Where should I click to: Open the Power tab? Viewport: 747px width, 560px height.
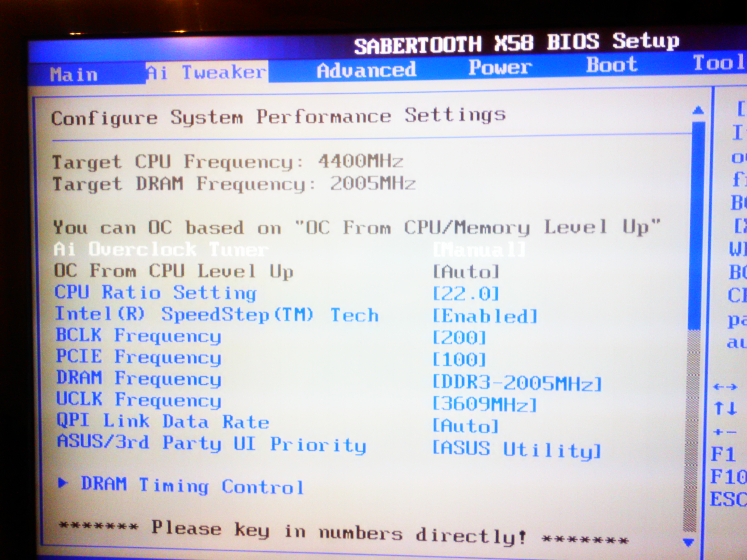(x=500, y=67)
